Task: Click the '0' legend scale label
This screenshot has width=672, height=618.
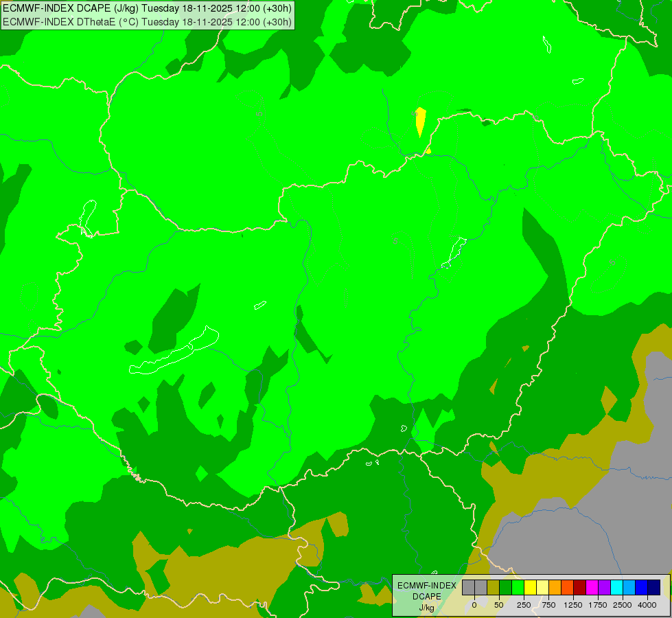Action: click(474, 605)
